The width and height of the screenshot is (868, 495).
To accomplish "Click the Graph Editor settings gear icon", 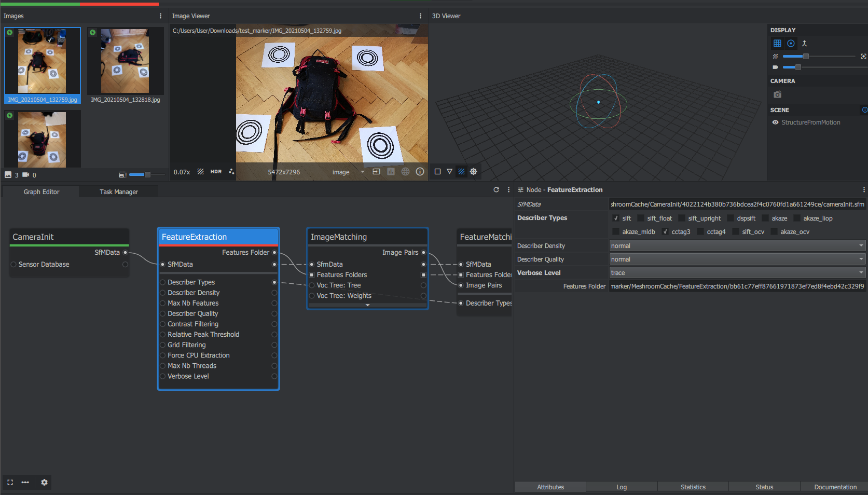I will point(45,483).
